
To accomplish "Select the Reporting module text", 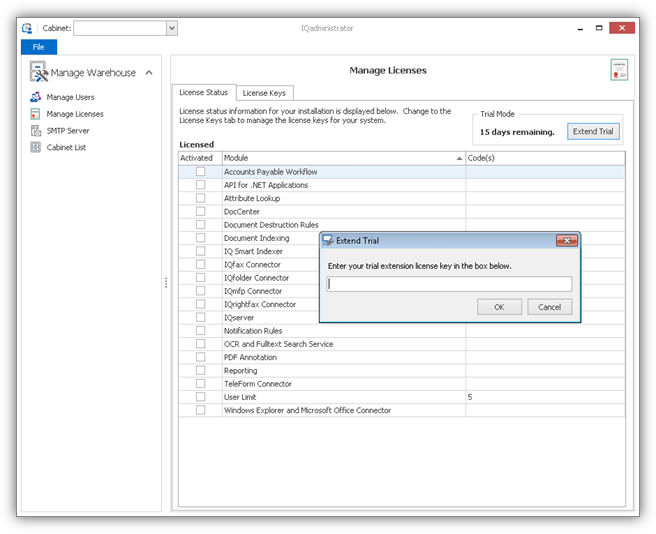I will pos(241,371).
